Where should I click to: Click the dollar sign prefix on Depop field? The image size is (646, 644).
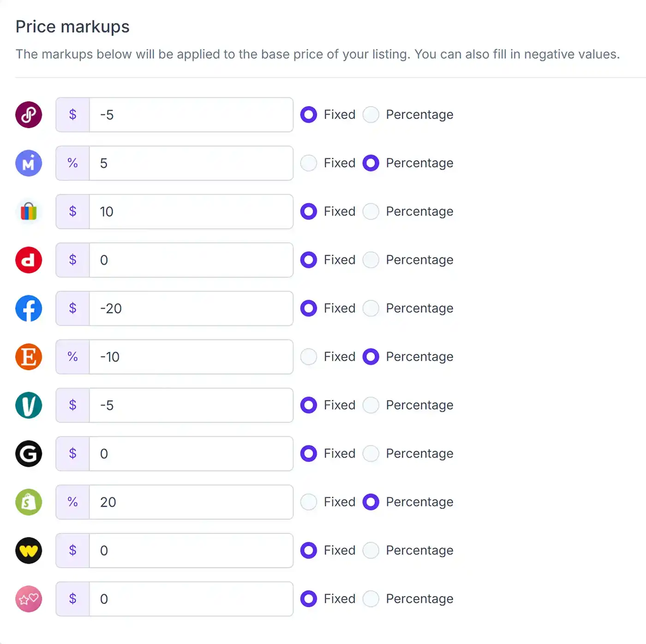coord(72,260)
